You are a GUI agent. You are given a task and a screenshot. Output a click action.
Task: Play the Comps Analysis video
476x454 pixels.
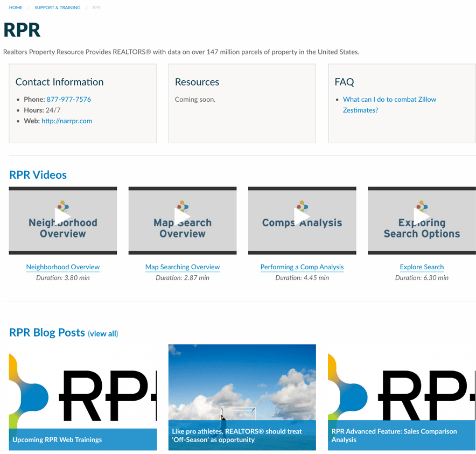click(x=302, y=220)
